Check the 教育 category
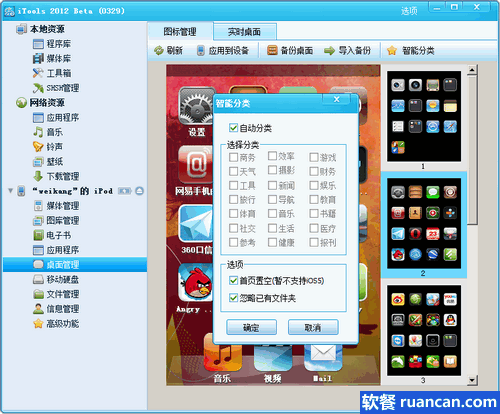Screen dimensions: 500x414 pyautogui.click(x=313, y=199)
